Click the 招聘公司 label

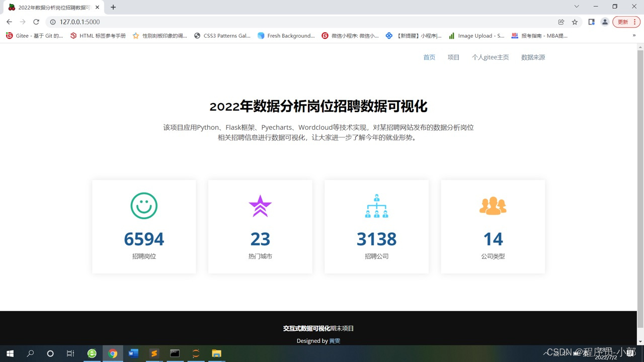point(376,256)
